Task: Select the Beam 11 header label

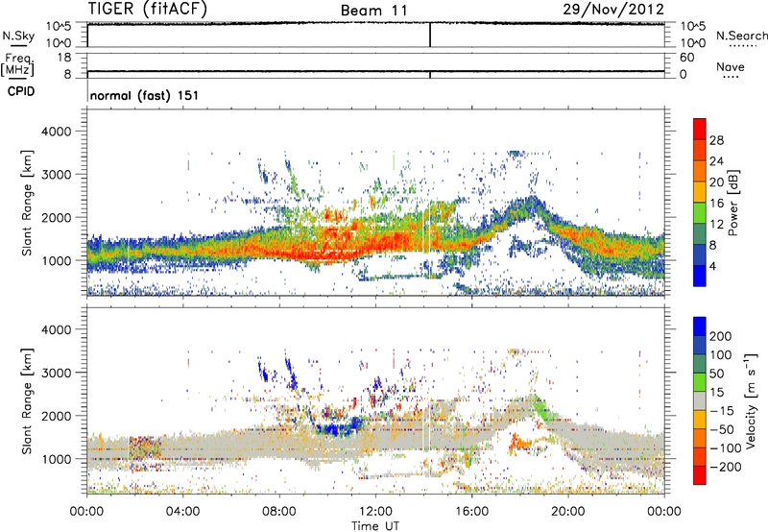Action: pos(374,11)
